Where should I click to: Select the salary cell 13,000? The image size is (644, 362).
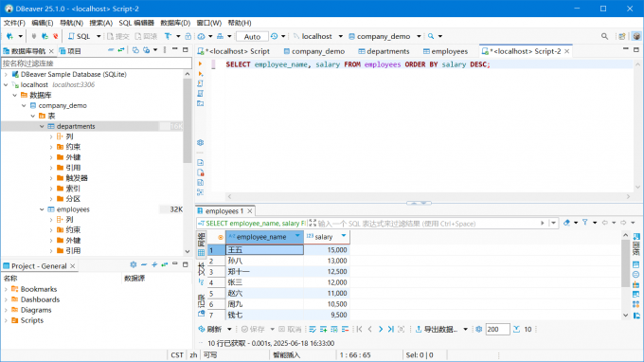coord(327,261)
